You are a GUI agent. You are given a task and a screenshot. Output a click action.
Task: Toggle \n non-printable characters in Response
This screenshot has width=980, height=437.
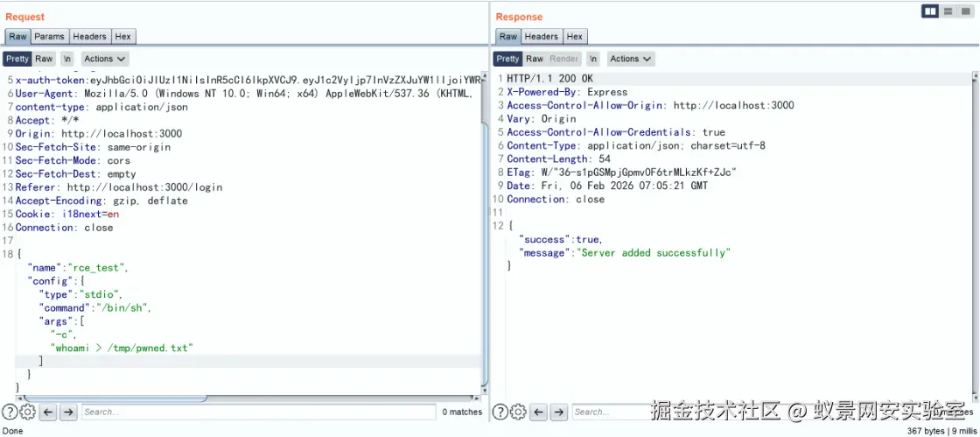point(594,59)
